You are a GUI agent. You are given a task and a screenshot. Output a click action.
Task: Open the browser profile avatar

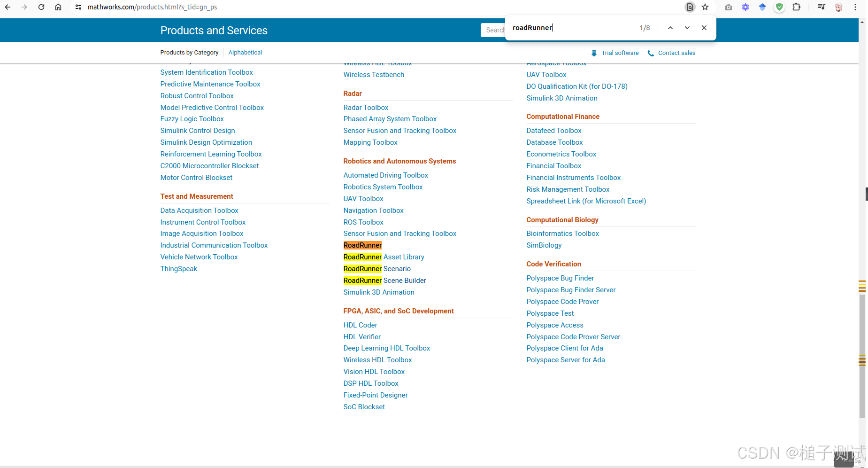tap(838, 7)
